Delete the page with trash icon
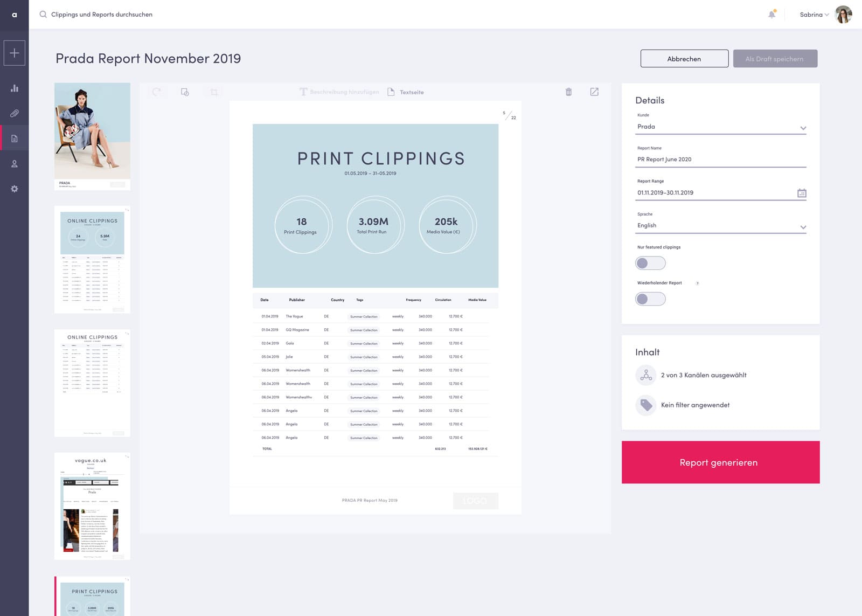Screen dimensions: 862x616 pos(568,92)
